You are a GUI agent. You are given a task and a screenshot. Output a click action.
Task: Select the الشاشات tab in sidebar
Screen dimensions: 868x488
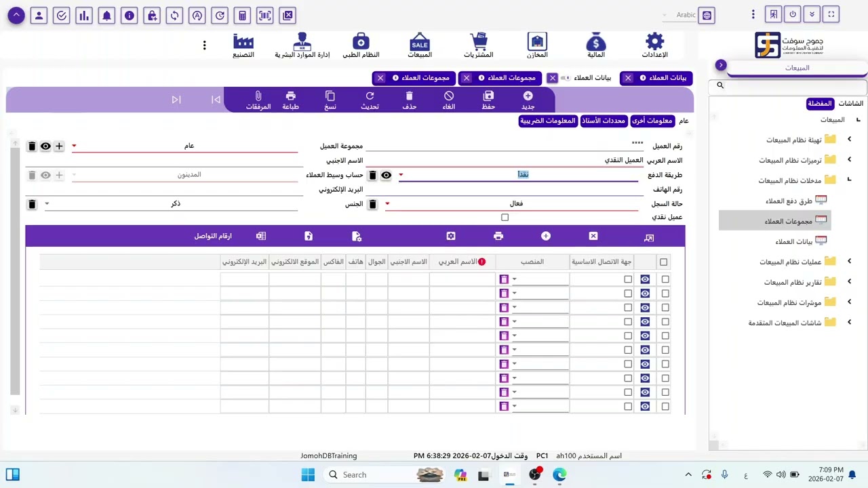tap(850, 104)
